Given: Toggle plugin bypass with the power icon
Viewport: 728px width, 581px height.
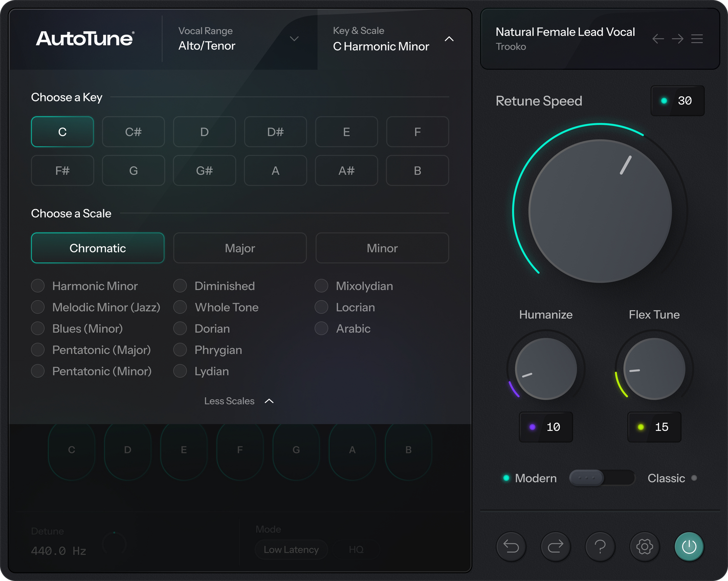Looking at the screenshot, I should click(689, 547).
